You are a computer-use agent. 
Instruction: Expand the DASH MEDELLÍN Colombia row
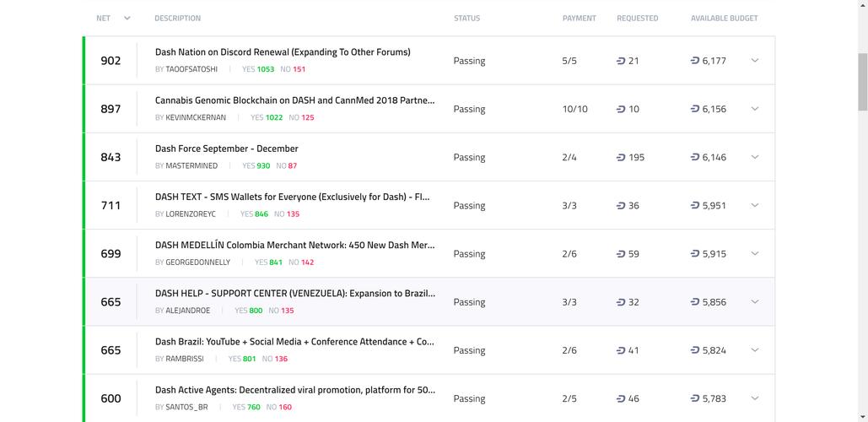pyautogui.click(x=754, y=253)
